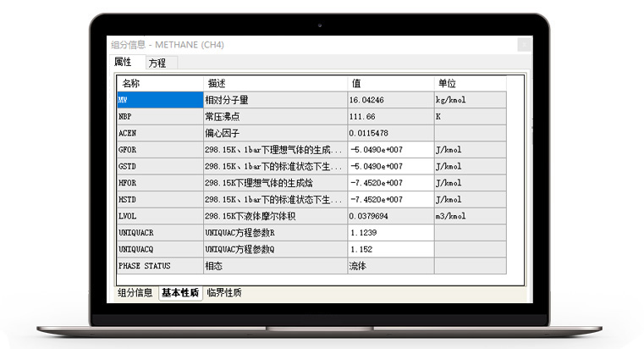Click the 名称 column header
644x349 pixels.
(x=160, y=84)
